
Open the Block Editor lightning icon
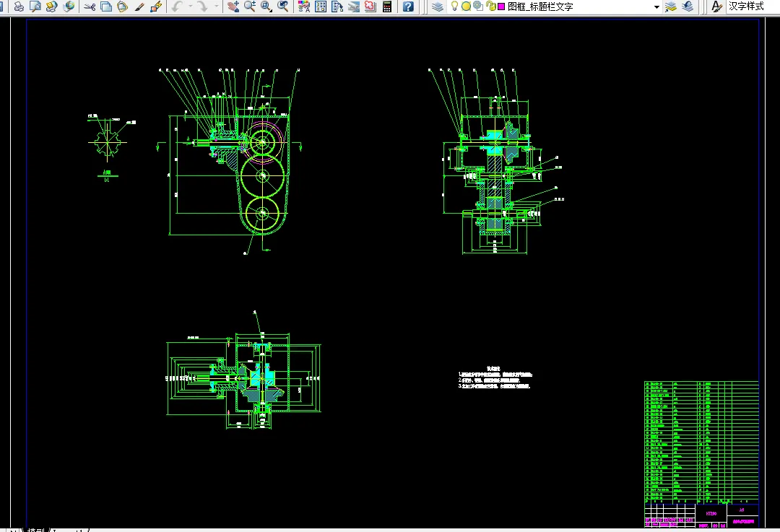(x=156, y=6)
